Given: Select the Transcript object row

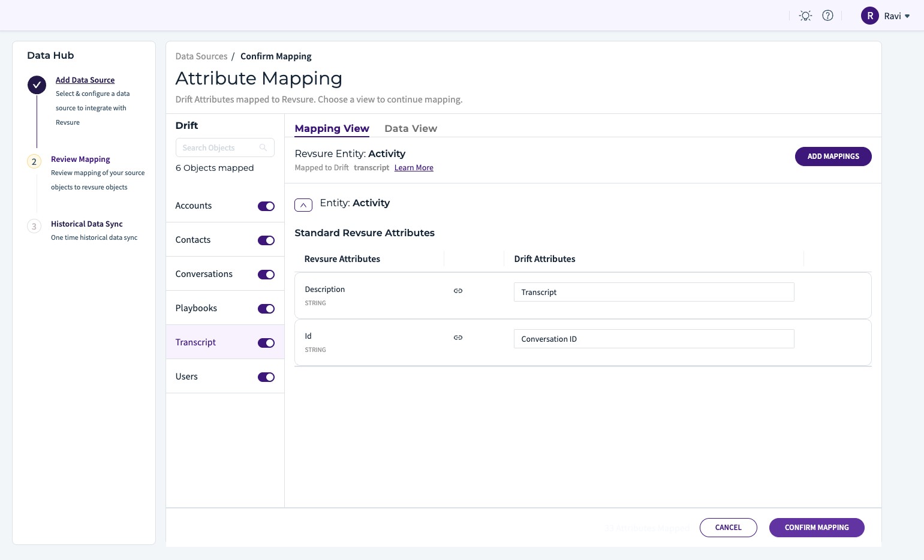Looking at the screenshot, I should pyautogui.click(x=225, y=342).
